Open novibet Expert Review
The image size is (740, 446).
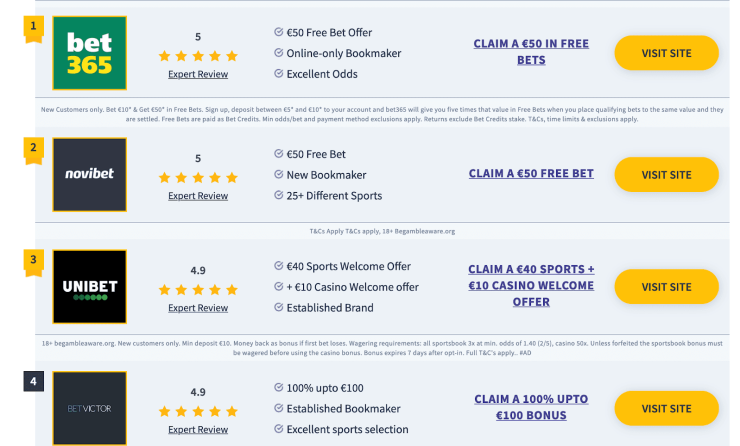point(198,196)
